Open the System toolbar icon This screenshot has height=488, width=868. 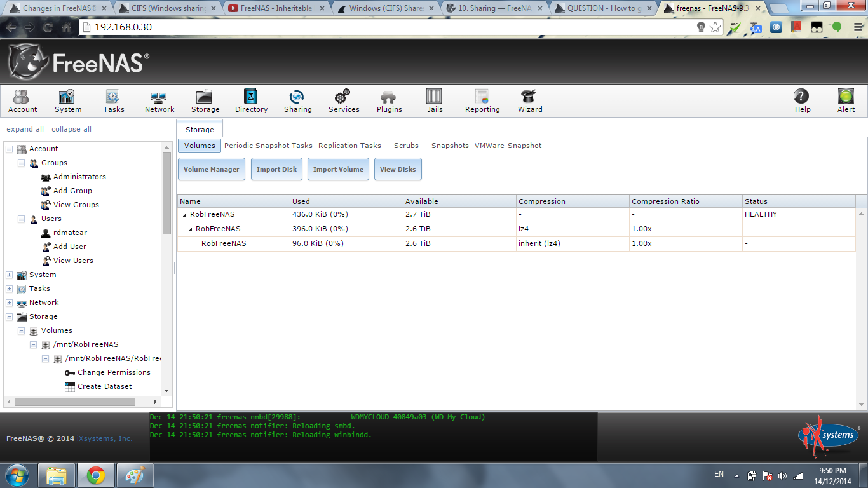pyautogui.click(x=67, y=101)
